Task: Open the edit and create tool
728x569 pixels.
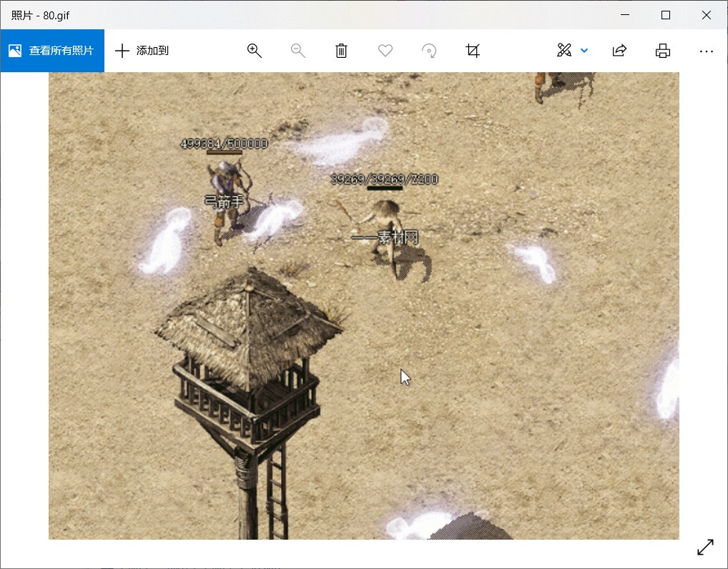Action: pos(564,50)
